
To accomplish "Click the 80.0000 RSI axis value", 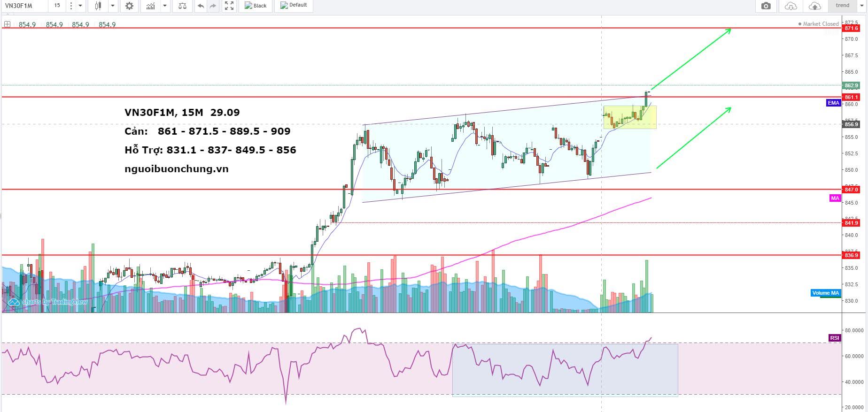I will 854,330.
